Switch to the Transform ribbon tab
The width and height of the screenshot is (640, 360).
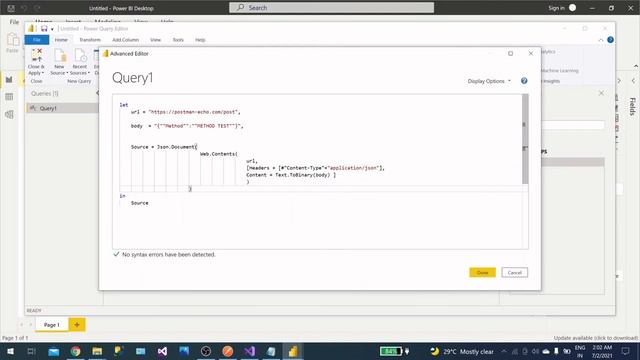coord(90,40)
